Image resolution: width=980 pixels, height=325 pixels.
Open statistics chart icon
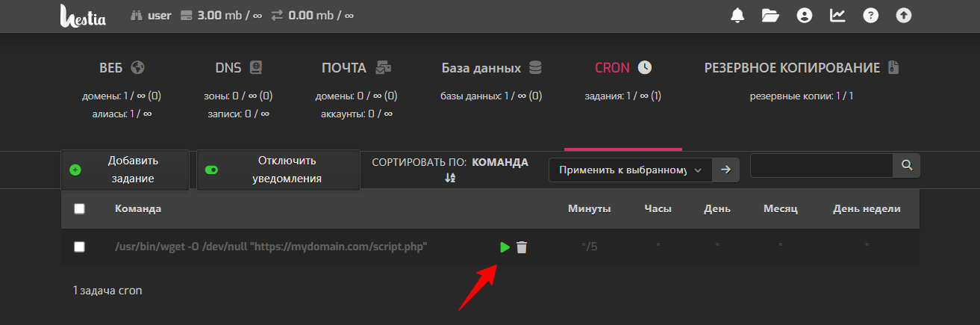tap(837, 15)
